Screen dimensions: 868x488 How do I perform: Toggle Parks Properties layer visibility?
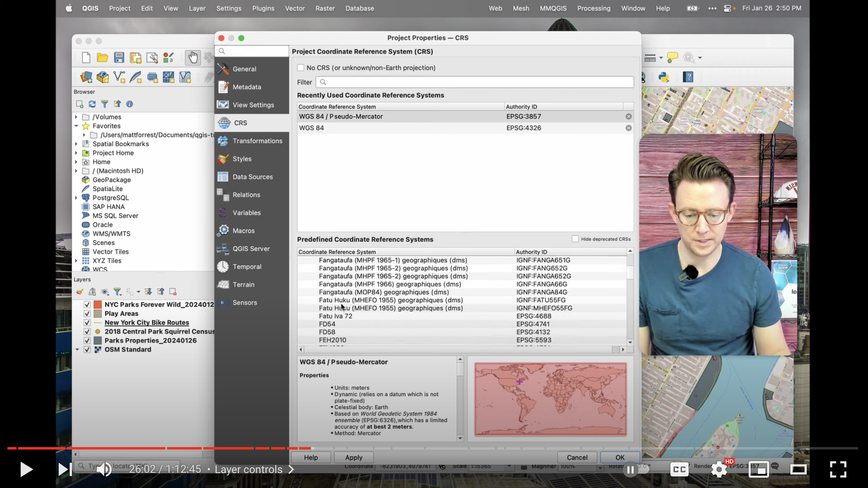coord(87,341)
